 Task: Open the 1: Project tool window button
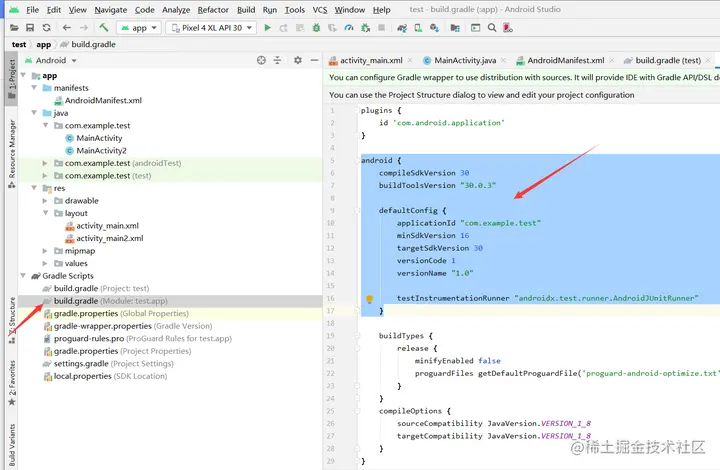click(12, 79)
